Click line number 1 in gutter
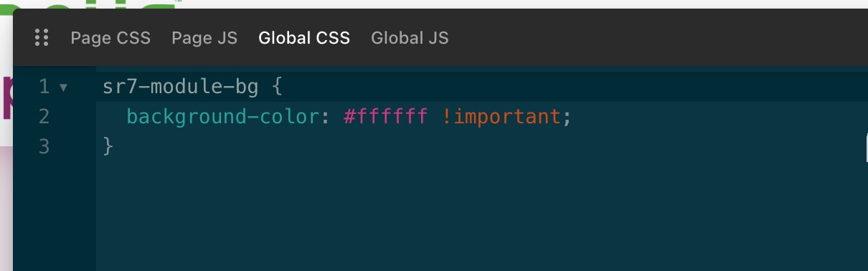The height and width of the screenshot is (271, 868). click(44, 87)
